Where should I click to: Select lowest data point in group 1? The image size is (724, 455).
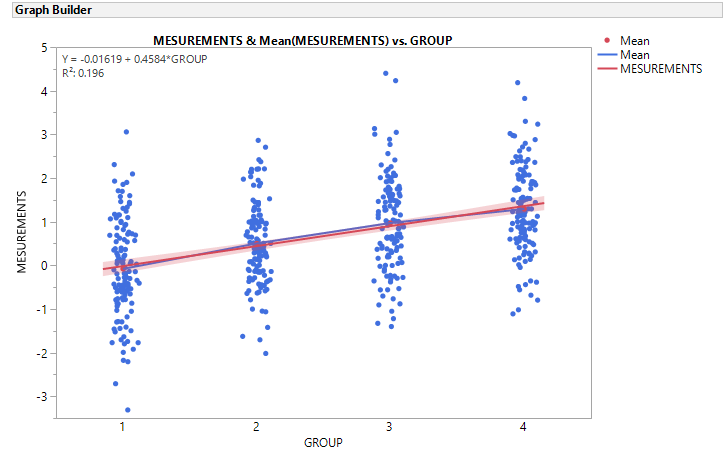tap(128, 410)
